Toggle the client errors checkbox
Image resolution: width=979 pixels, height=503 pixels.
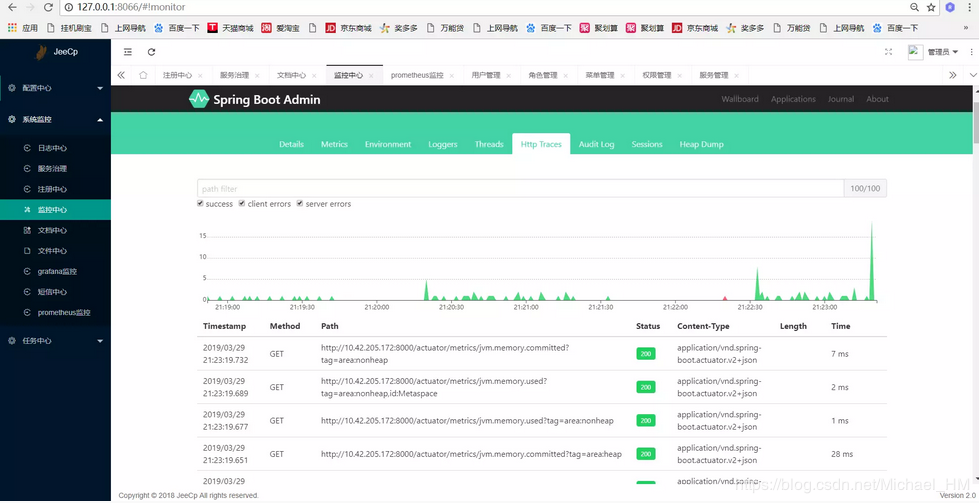click(x=241, y=204)
